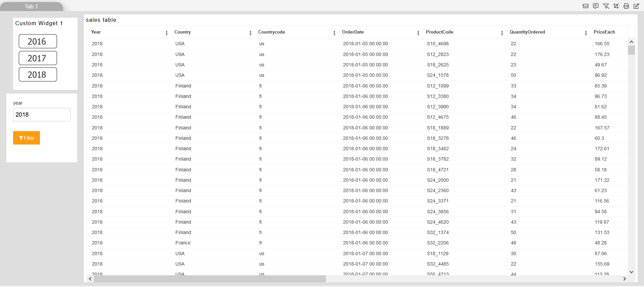Open the QuantityOrdered column menu dots
Screen dimensions: 644x287
tap(586, 33)
